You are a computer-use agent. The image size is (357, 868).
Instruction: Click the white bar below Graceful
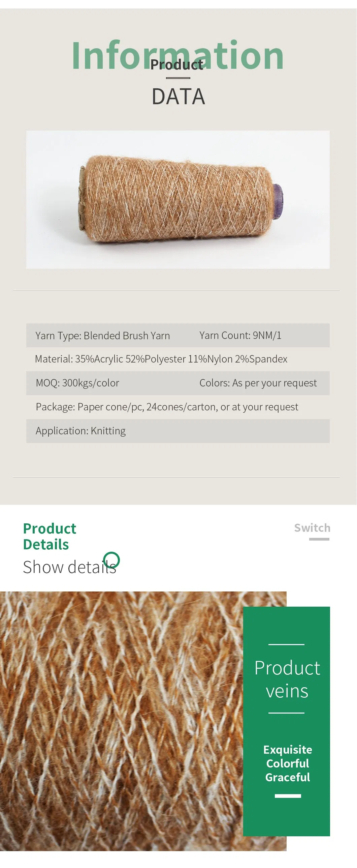(288, 796)
